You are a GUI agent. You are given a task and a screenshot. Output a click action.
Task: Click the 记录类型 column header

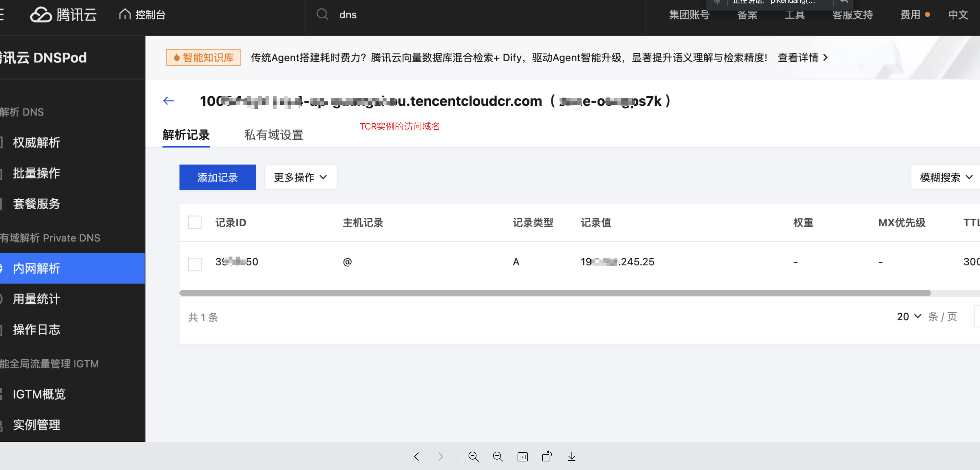tap(533, 223)
